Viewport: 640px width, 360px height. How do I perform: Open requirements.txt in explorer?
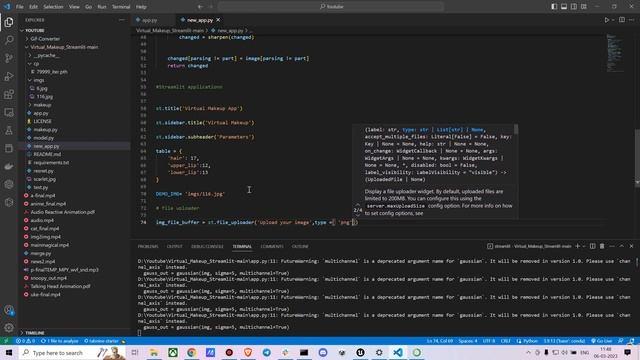point(51,162)
